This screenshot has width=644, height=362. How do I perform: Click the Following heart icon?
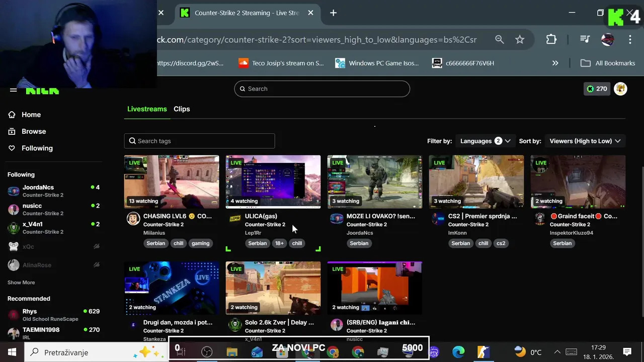point(12,148)
